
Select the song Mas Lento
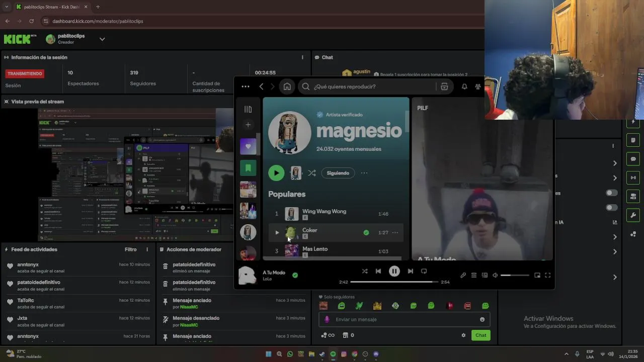click(315, 249)
